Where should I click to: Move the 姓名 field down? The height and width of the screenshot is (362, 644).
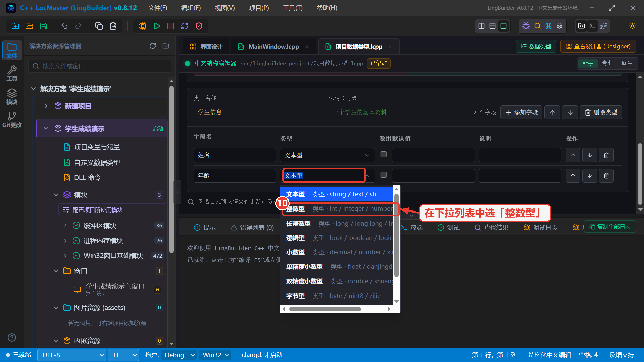(x=590, y=155)
